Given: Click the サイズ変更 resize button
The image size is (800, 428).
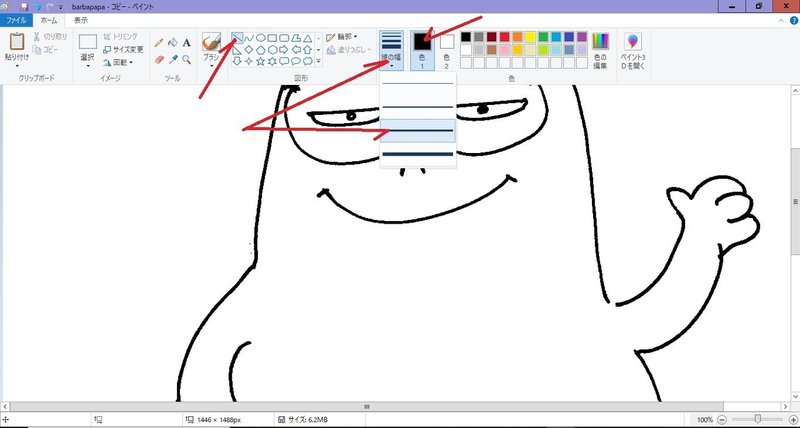Looking at the screenshot, I should 123,49.
